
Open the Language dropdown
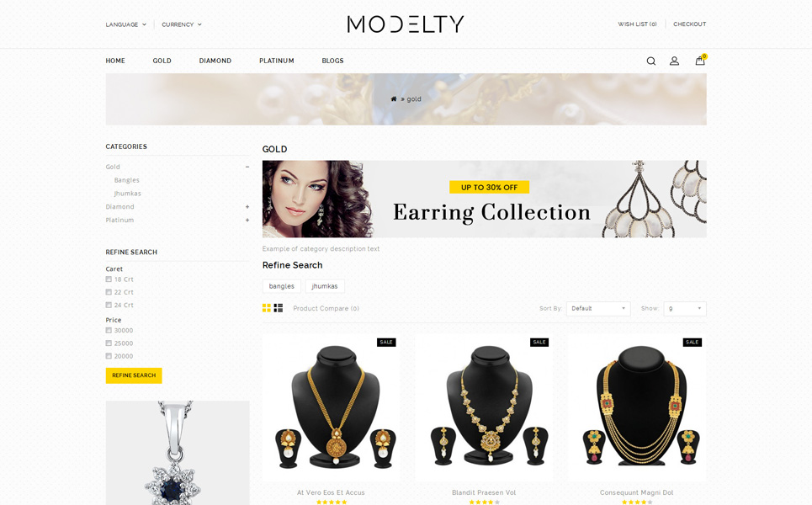[x=126, y=24]
